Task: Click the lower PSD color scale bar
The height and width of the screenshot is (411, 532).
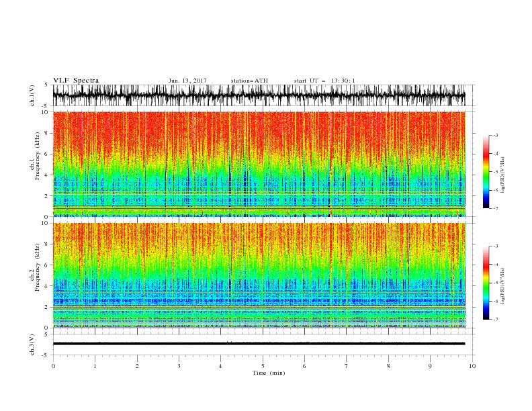Action: click(x=486, y=283)
